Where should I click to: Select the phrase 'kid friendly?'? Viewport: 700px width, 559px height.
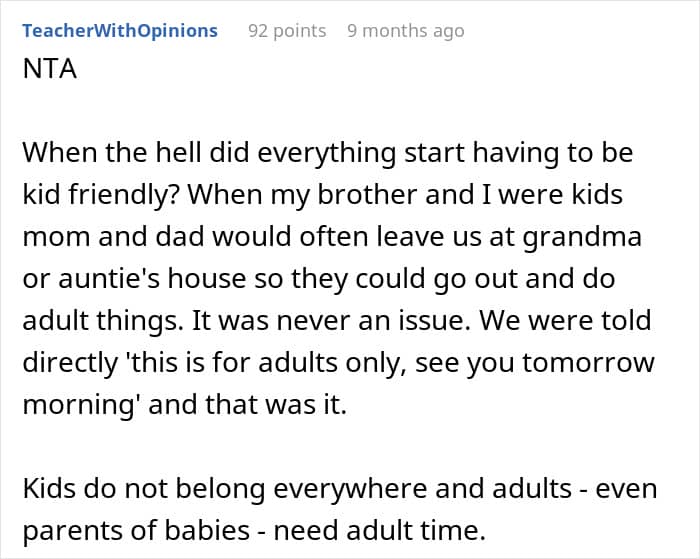tap(101, 195)
